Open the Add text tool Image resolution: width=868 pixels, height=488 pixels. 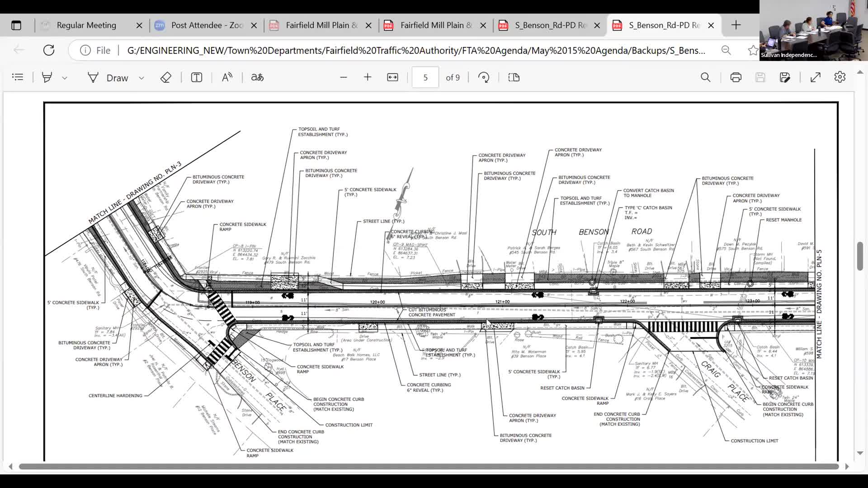point(196,77)
